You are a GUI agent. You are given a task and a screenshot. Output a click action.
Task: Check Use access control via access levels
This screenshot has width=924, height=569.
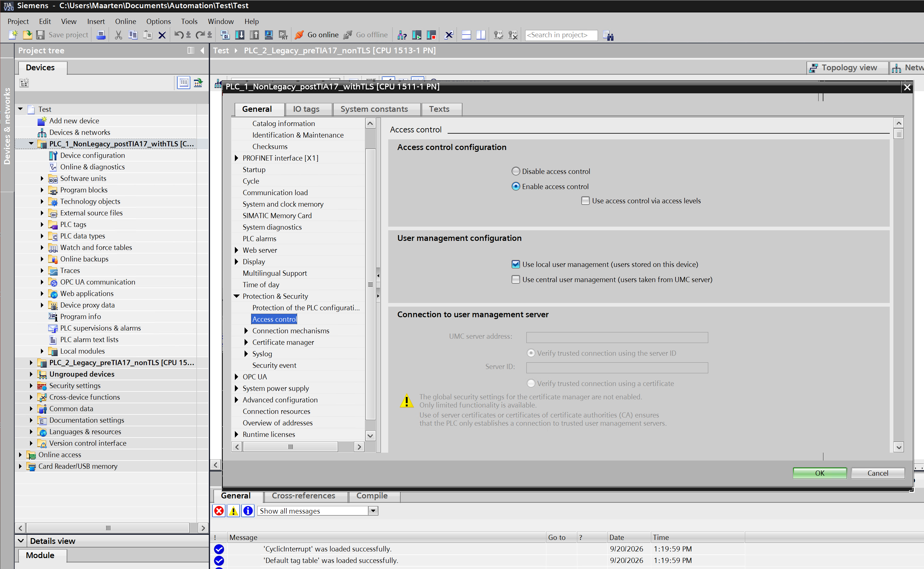tap(585, 201)
